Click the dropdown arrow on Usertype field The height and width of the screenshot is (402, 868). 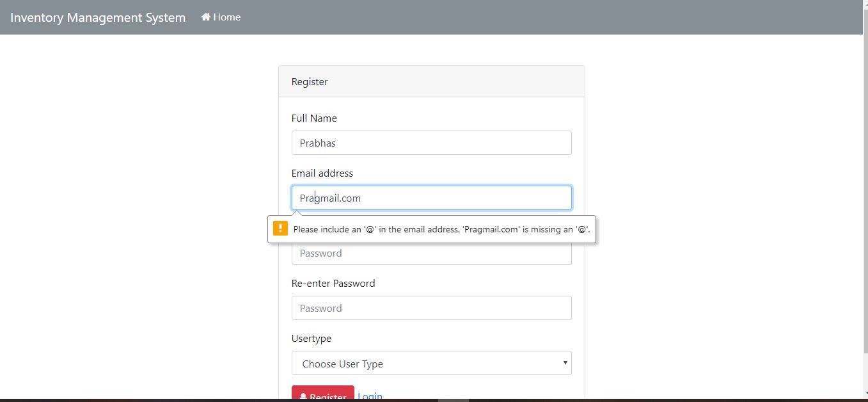[x=565, y=363]
